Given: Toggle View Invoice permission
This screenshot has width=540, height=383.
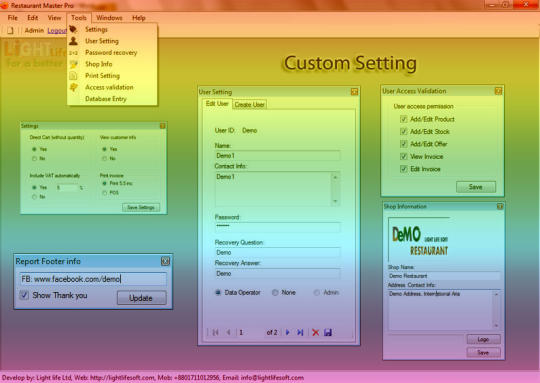Looking at the screenshot, I should point(404,156).
